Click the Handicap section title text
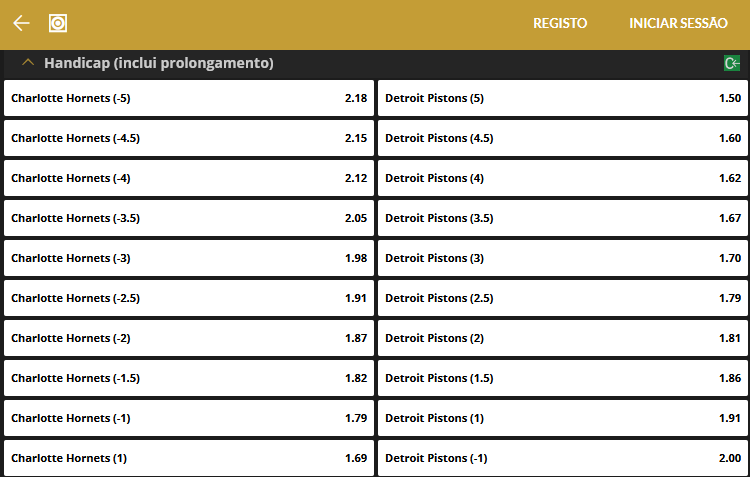The height and width of the screenshot is (477, 750). pyautogui.click(x=159, y=63)
